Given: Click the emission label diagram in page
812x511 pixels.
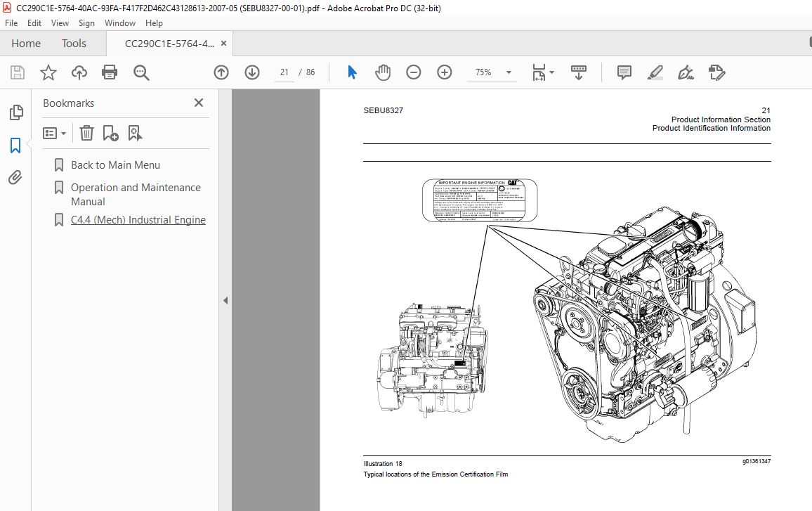Looking at the screenshot, I should coord(480,200).
